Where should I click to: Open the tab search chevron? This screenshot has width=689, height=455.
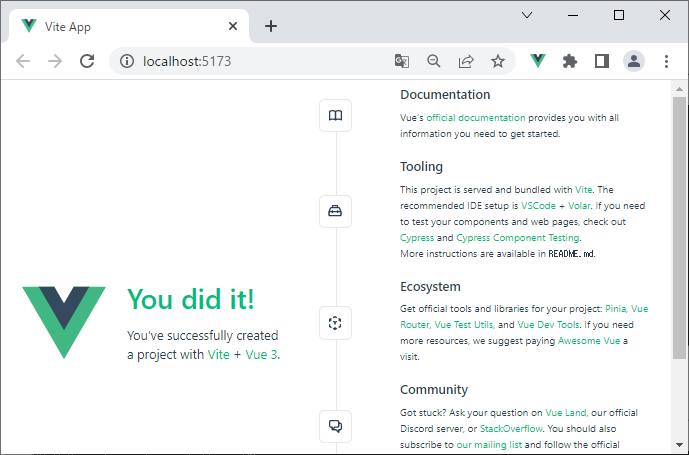(x=527, y=15)
